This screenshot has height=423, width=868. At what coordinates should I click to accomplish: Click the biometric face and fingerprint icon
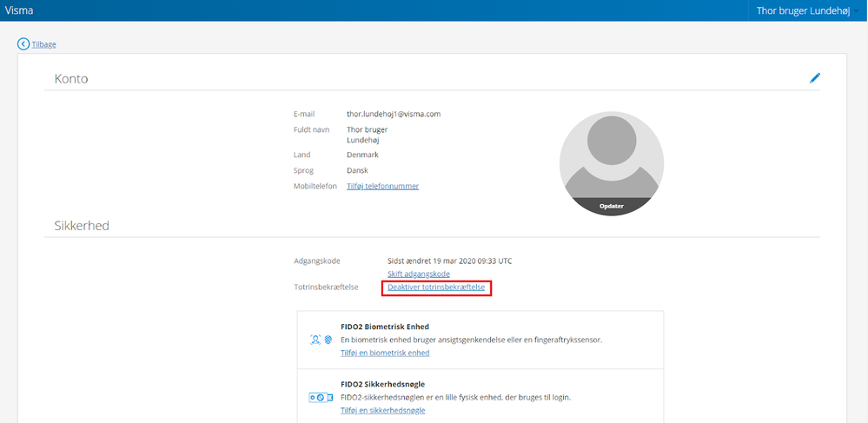click(321, 340)
